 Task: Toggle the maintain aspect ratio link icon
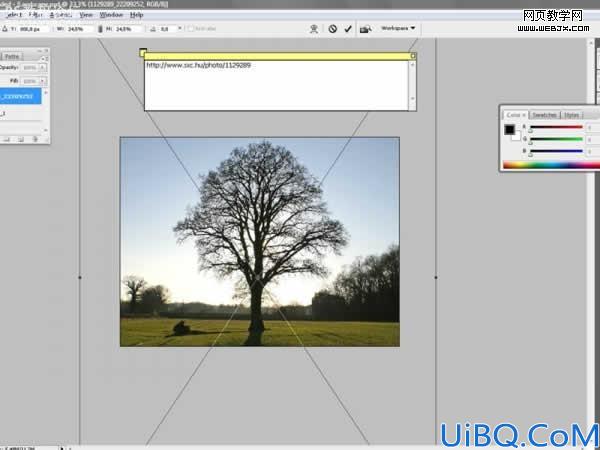point(100,29)
